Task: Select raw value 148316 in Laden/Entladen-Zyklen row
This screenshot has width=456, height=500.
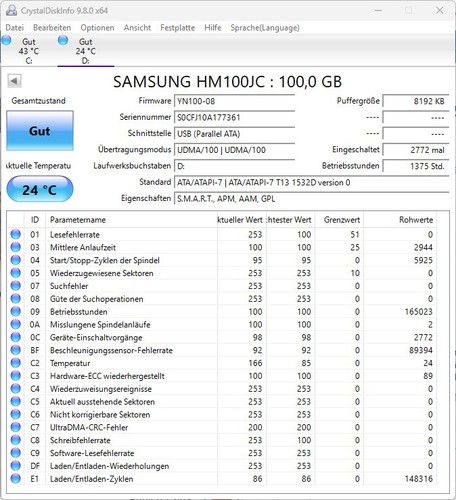Action: (418, 479)
